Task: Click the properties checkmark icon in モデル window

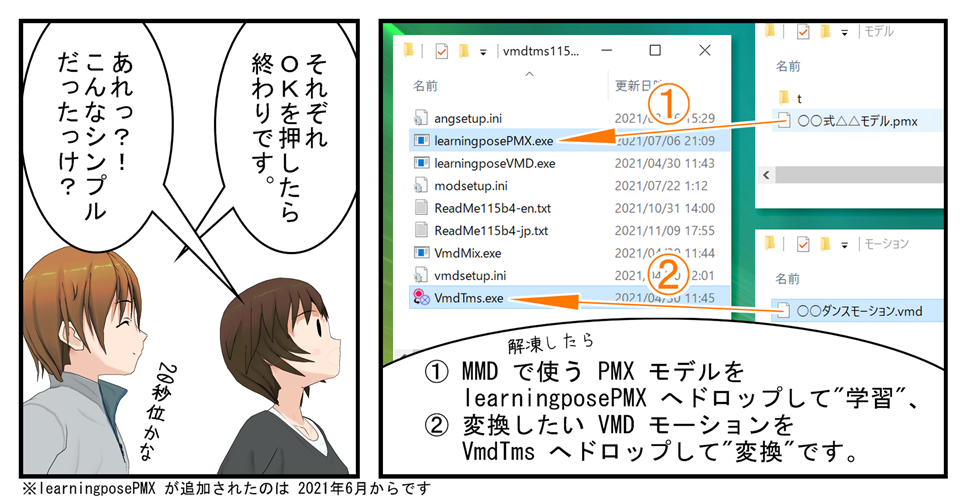Action: [803, 31]
